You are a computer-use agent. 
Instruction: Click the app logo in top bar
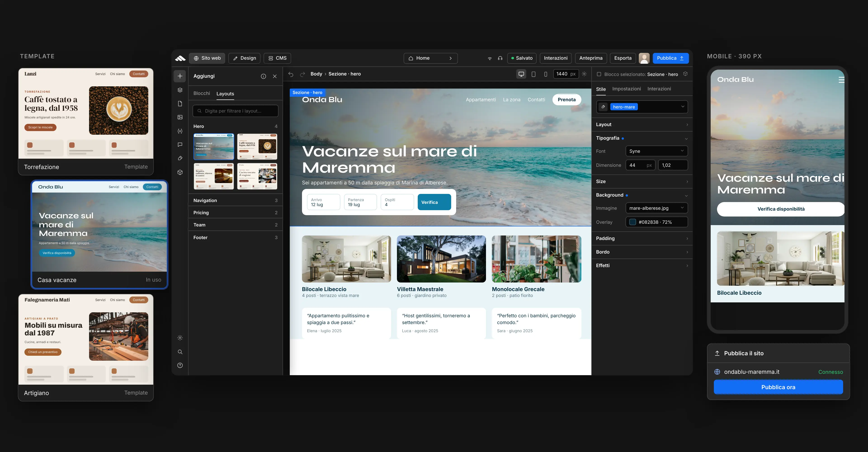[180, 58]
